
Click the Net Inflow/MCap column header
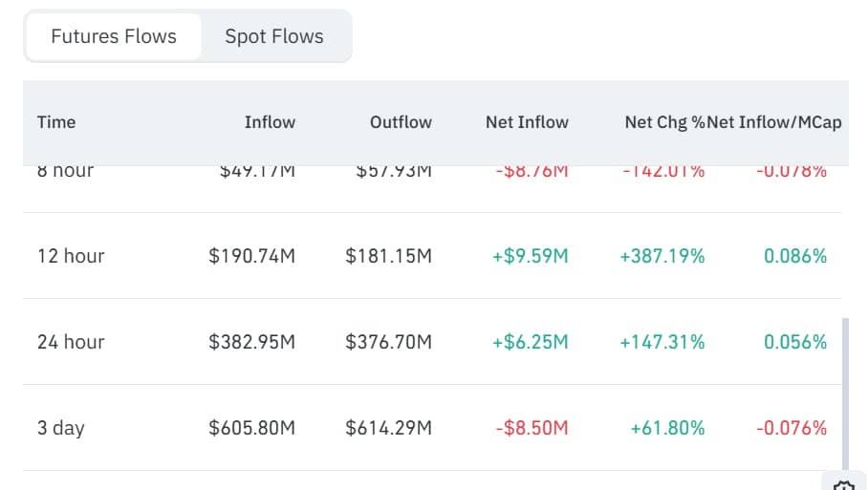(x=774, y=122)
